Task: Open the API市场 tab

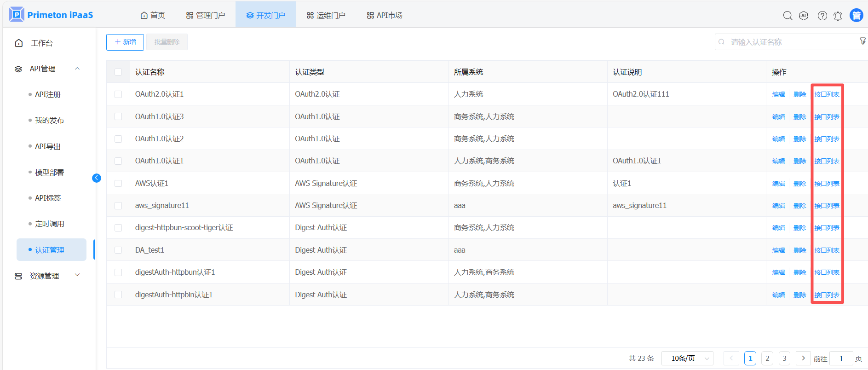Action: point(385,15)
